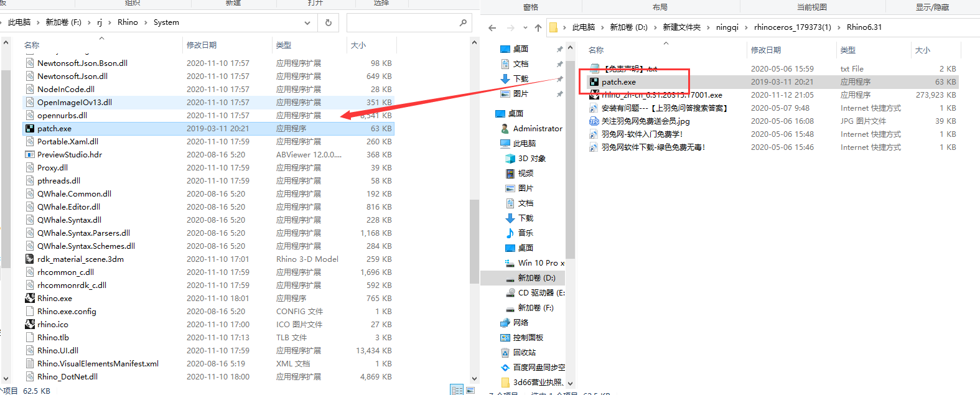This screenshot has width=980, height=395.
Task: Open address history dropdown in left window
Action: point(307,22)
